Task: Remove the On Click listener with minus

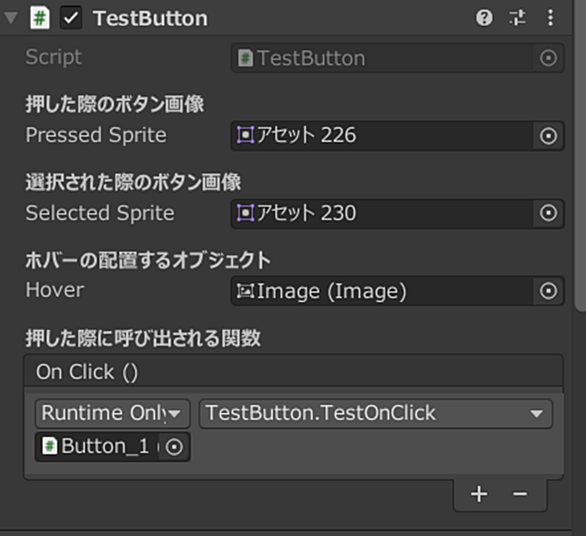Action: point(520,494)
